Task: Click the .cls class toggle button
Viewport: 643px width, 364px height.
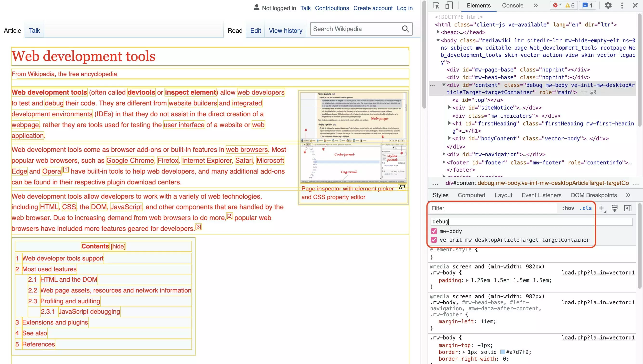Action: click(x=586, y=208)
